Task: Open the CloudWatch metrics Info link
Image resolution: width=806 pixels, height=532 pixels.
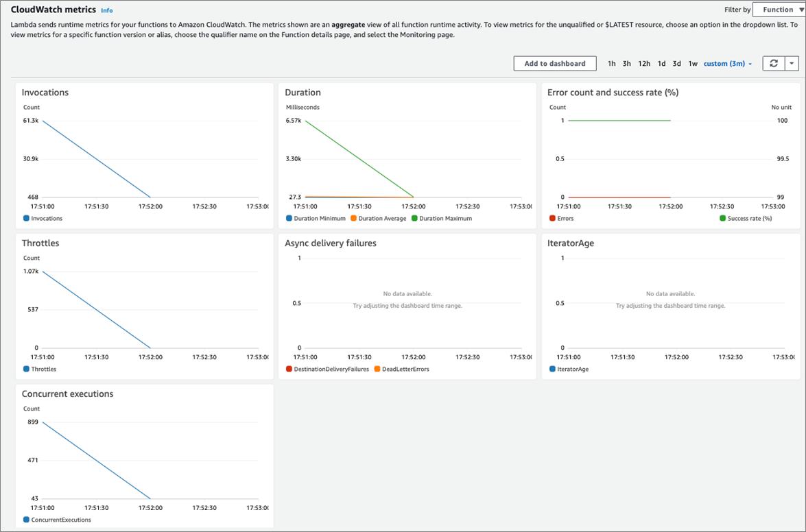Action: [x=107, y=10]
